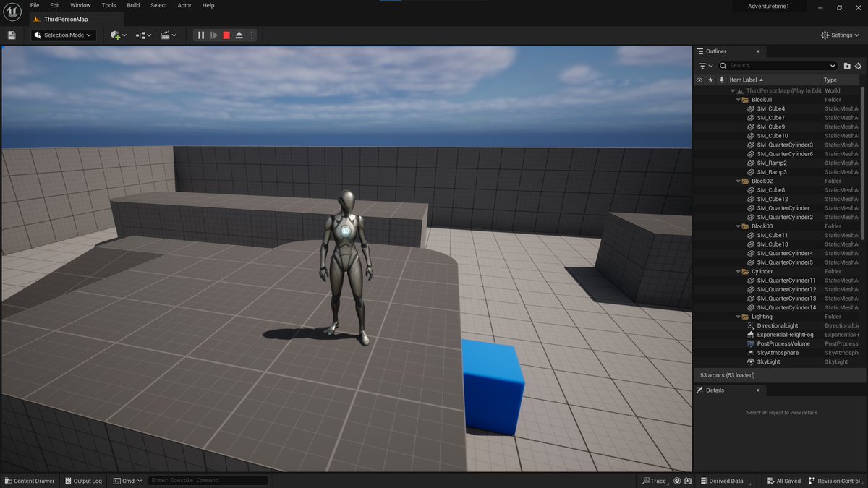The height and width of the screenshot is (488, 868).
Task: Collapse the Block01 folder
Action: pos(739,99)
